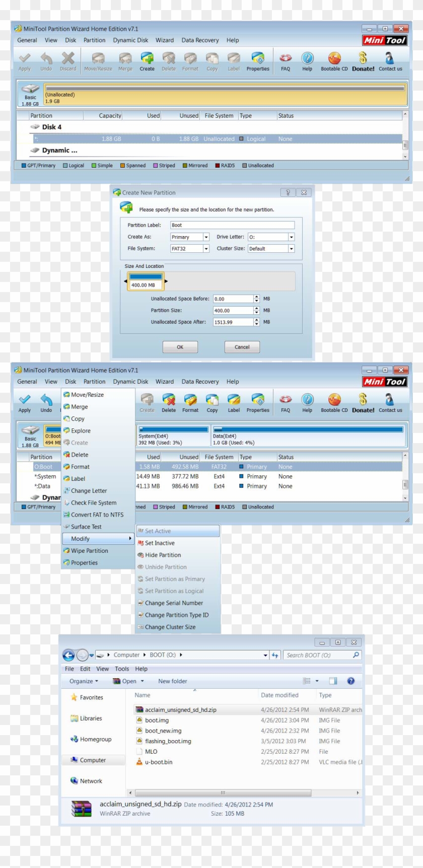Open Libraries in Explorer's navigation pane
The height and width of the screenshot is (868, 423).
(x=91, y=718)
